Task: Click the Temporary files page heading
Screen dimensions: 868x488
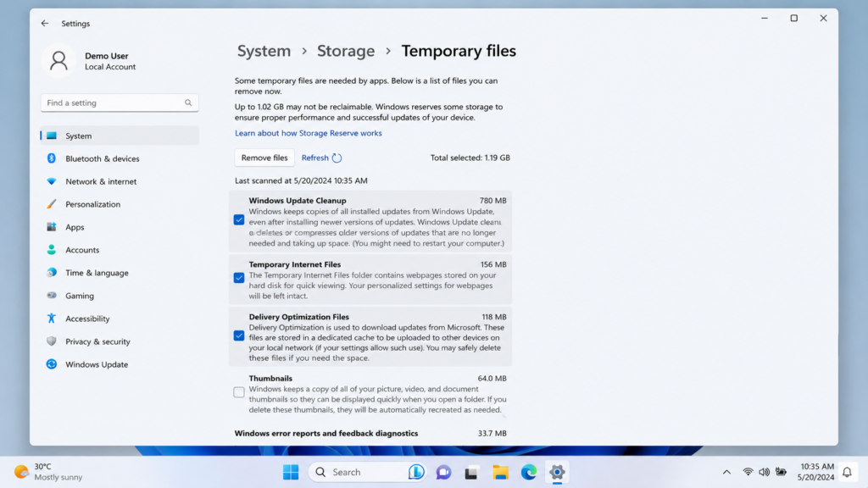Action: pyautogui.click(x=459, y=51)
